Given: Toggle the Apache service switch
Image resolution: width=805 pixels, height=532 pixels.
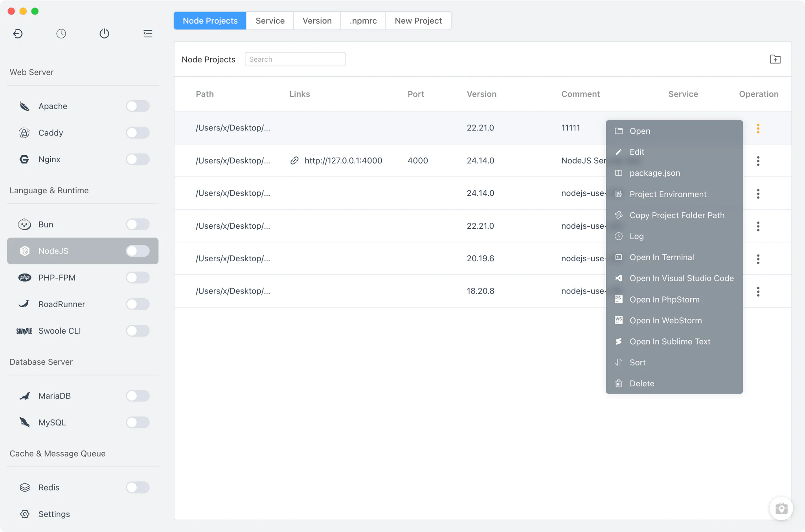Looking at the screenshot, I should (138, 106).
